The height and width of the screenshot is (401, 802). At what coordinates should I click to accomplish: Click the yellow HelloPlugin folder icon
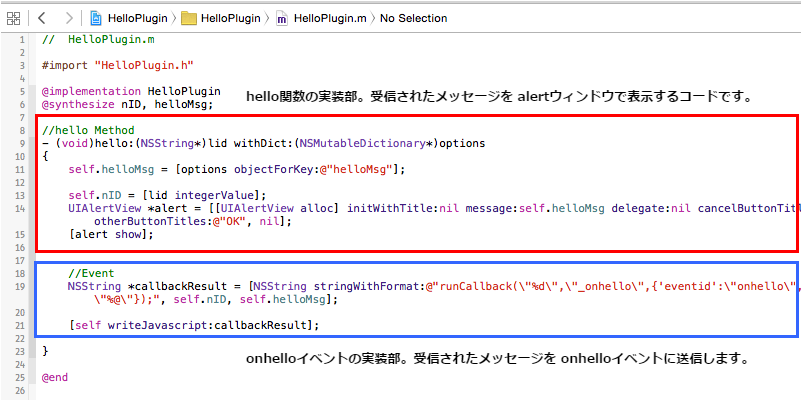click(x=189, y=18)
